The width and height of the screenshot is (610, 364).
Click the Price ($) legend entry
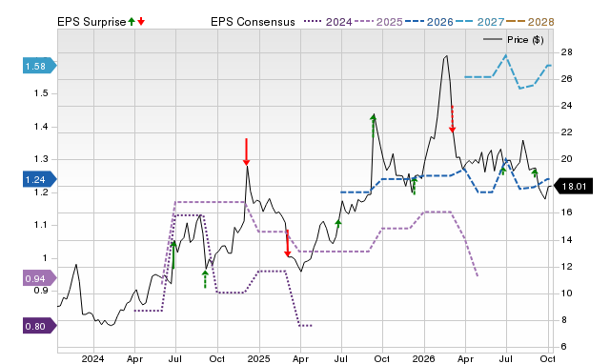point(513,40)
